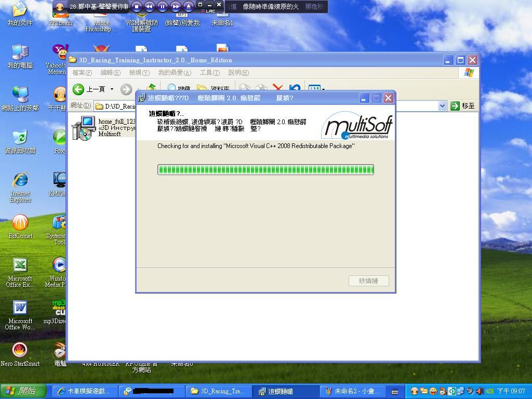Expand the address bar dropdown

click(442, 106)
